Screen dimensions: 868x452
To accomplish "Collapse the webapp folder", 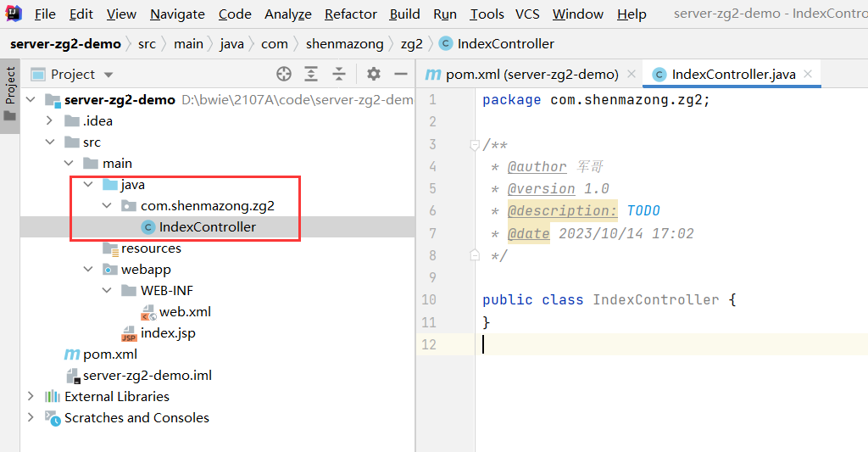I will coord(88,270).
